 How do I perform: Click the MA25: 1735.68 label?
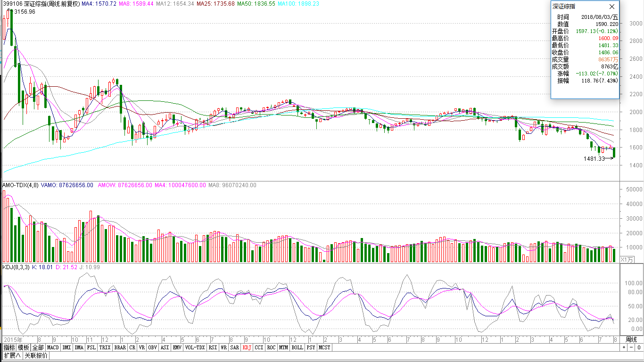tap(215, 3)
